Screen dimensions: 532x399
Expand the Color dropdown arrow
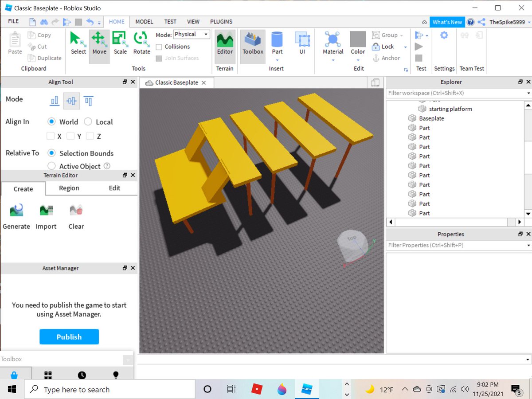(x=358, y=60)
